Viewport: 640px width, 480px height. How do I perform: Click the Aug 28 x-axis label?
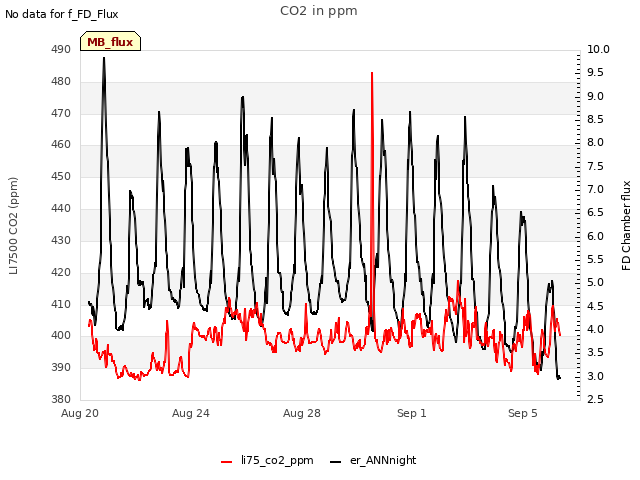click(302, 413)
